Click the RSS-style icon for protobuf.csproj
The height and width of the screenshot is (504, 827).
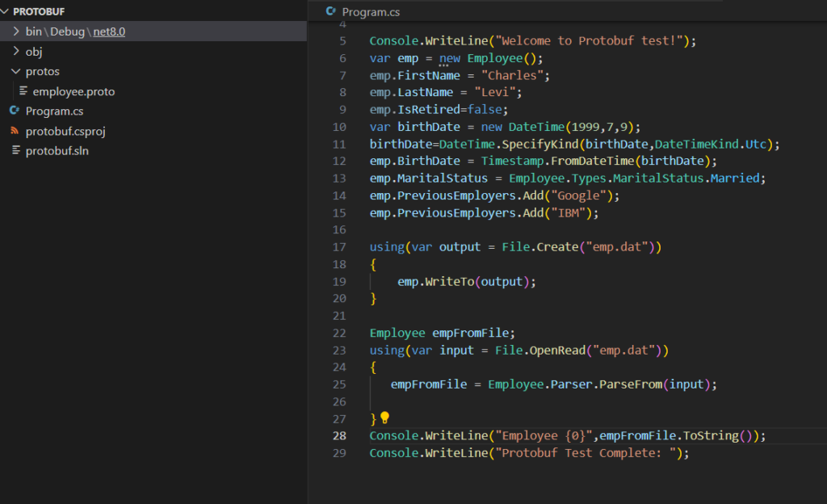point(15,131)
